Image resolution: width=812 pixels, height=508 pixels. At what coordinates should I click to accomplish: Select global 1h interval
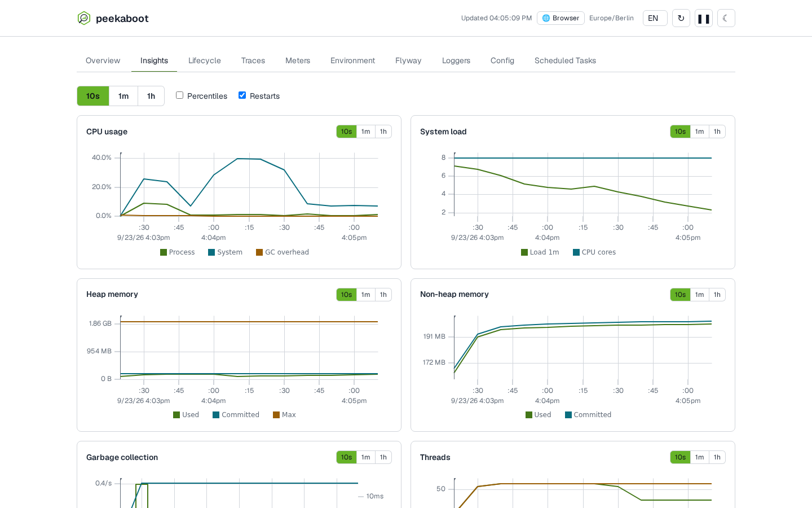tap(151, 96)
